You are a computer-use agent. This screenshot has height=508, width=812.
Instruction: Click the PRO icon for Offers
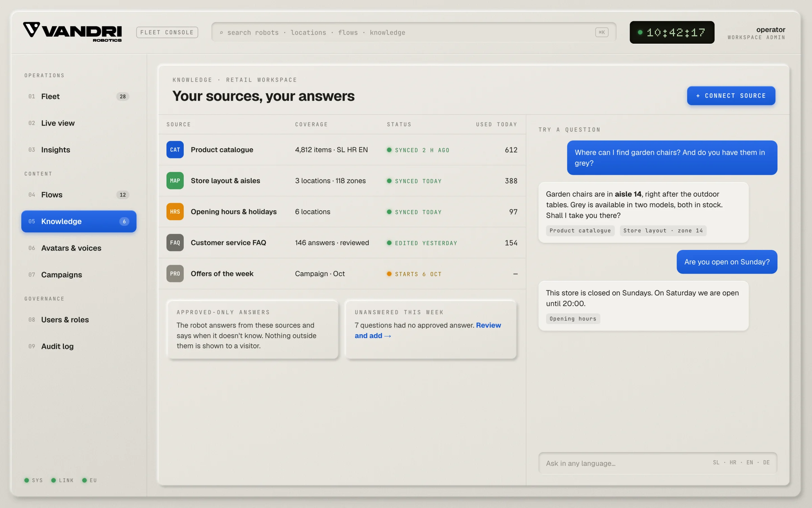[x=175, y=274]
